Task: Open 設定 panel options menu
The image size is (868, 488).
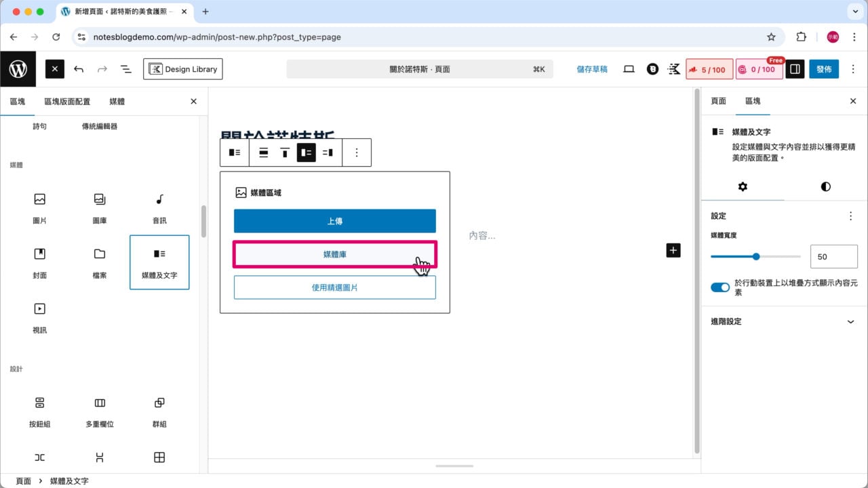Action: 850,216
